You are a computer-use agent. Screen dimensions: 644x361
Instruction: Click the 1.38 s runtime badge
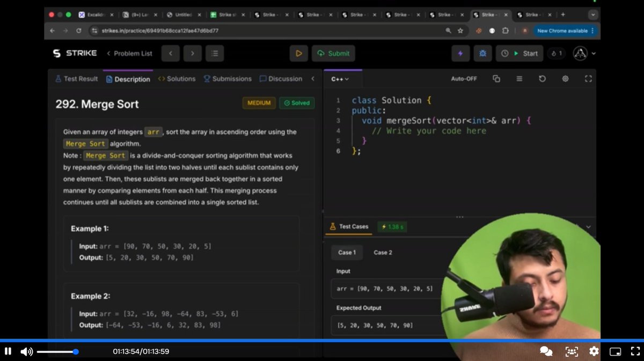(393, 227)
